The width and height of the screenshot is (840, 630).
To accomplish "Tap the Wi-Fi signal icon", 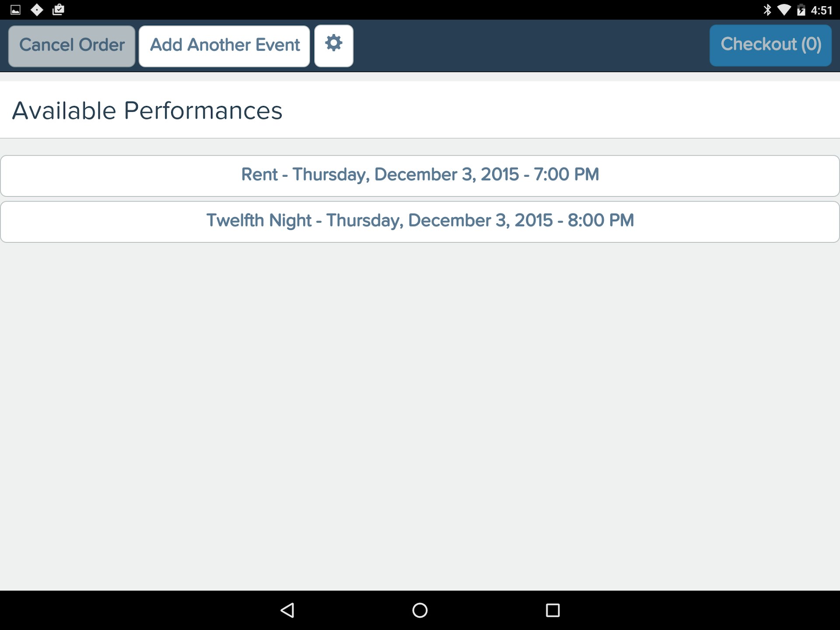I will 785,9.
